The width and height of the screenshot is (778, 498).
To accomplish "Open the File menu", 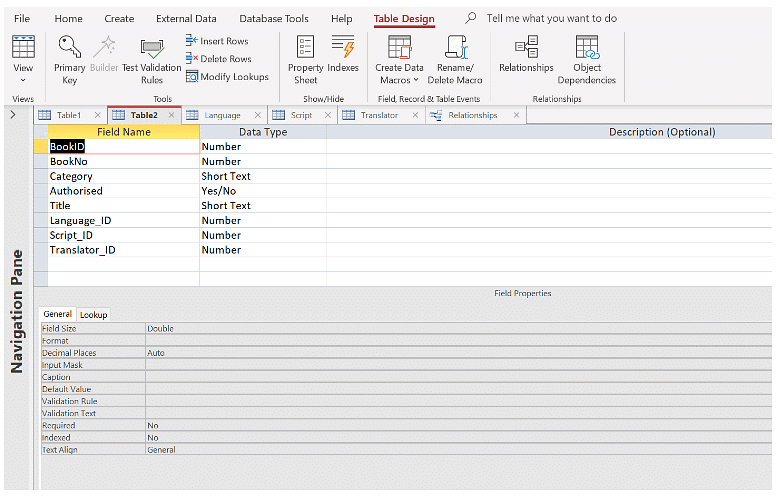I will click(x=22, y=18).
